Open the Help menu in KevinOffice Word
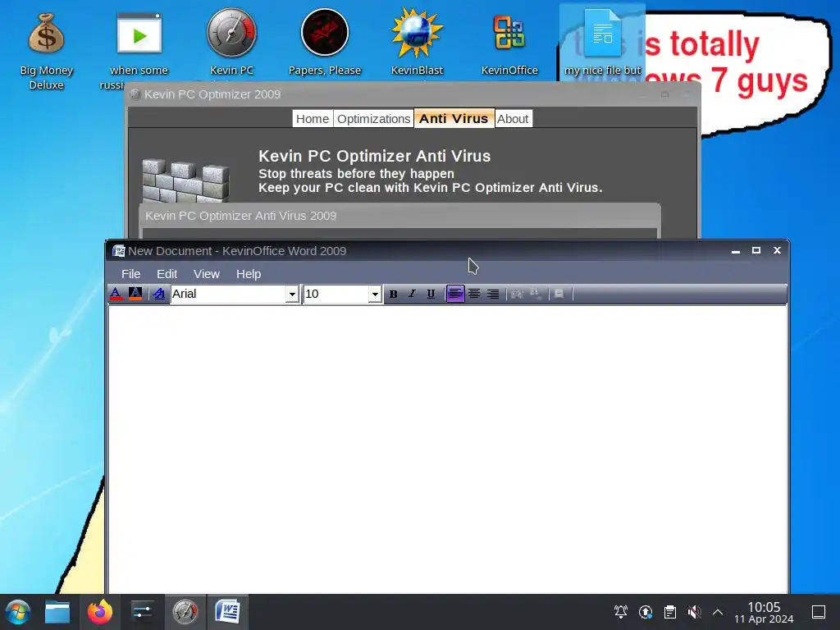 click(249, 274)
